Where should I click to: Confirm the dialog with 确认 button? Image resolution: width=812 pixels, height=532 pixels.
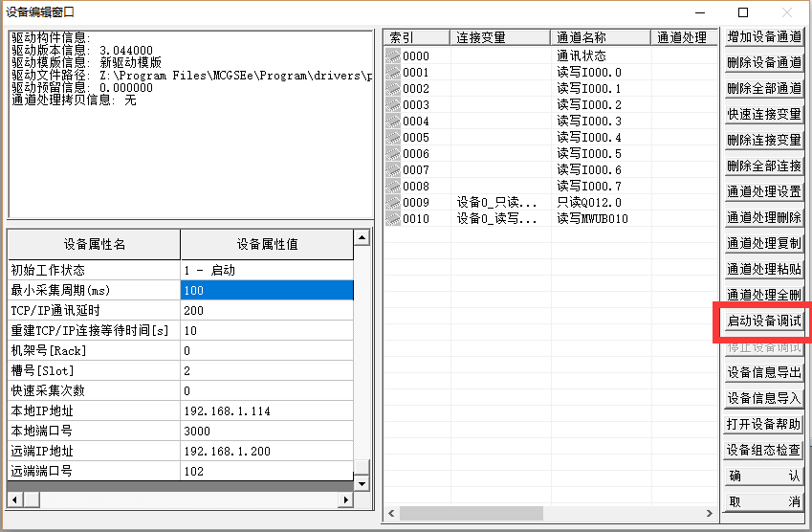[763, 476]
